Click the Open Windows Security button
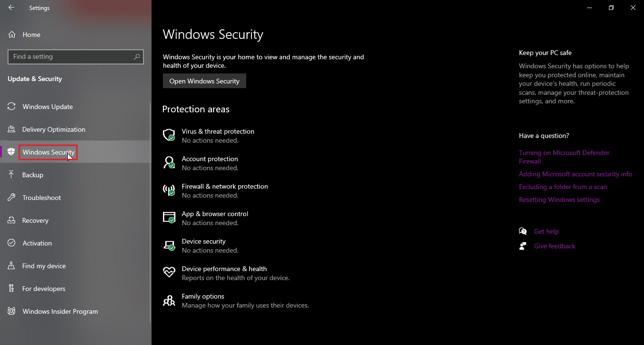Screen dimensions: 644x345 click(x=204, y=81)
